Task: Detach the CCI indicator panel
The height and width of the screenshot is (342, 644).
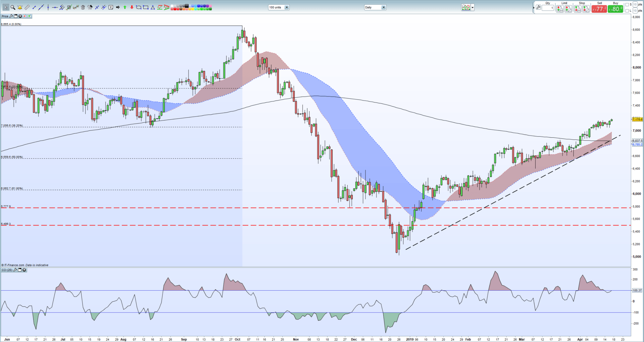Action: point(19,270)
